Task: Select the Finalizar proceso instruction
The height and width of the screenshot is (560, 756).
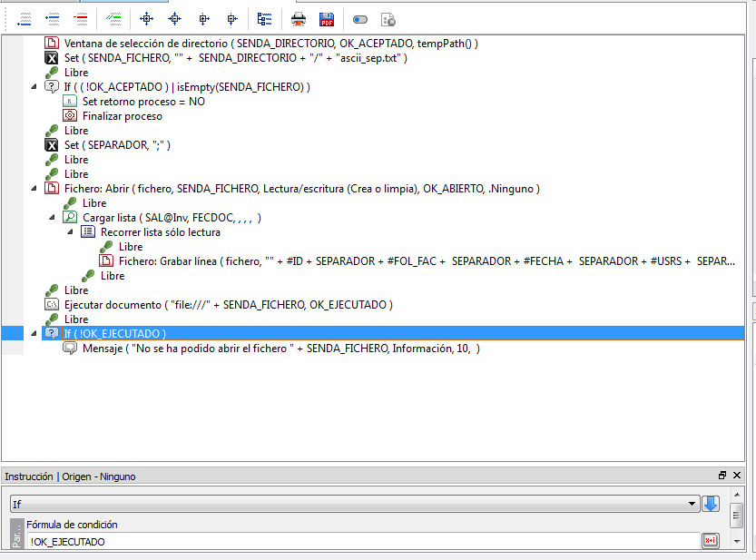Action: [122, 116]
